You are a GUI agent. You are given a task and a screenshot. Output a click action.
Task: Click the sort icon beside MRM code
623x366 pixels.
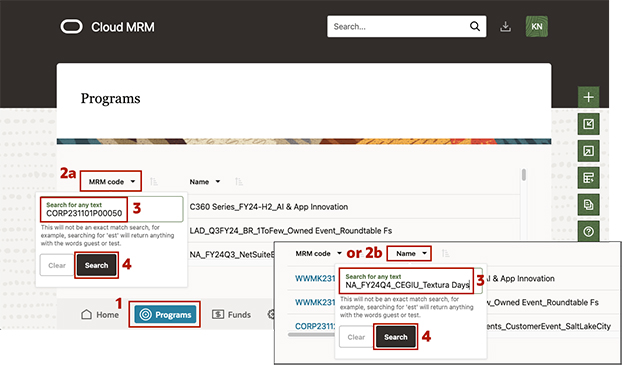154,182
